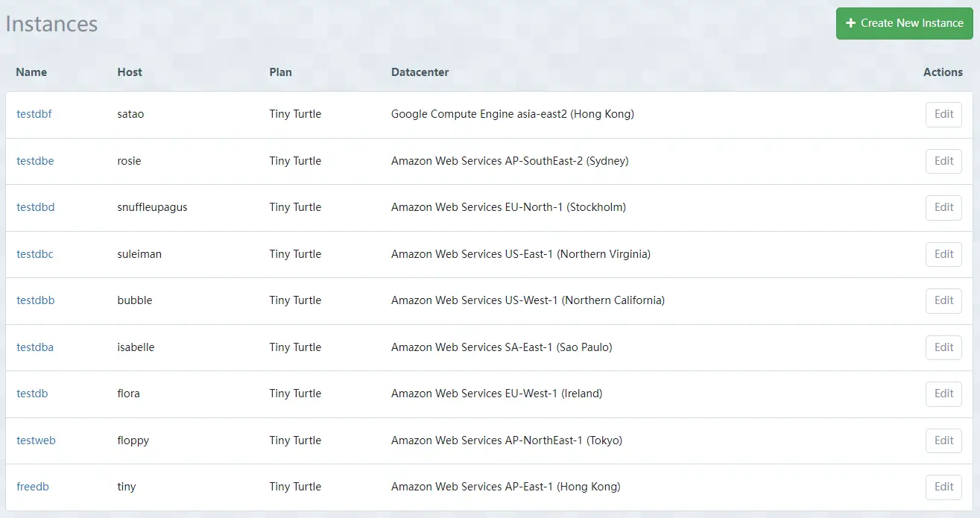Open the testdbb instance link

pyautogui.click(x=36, y=300)
